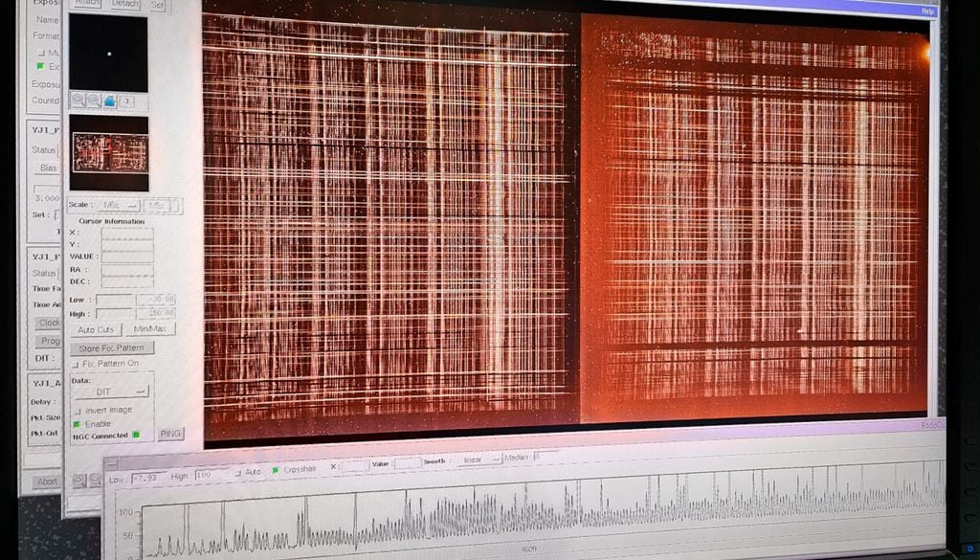Click the Store Fix. Pattern button
The height and width of the screenshot is (560, 980).
112,348
